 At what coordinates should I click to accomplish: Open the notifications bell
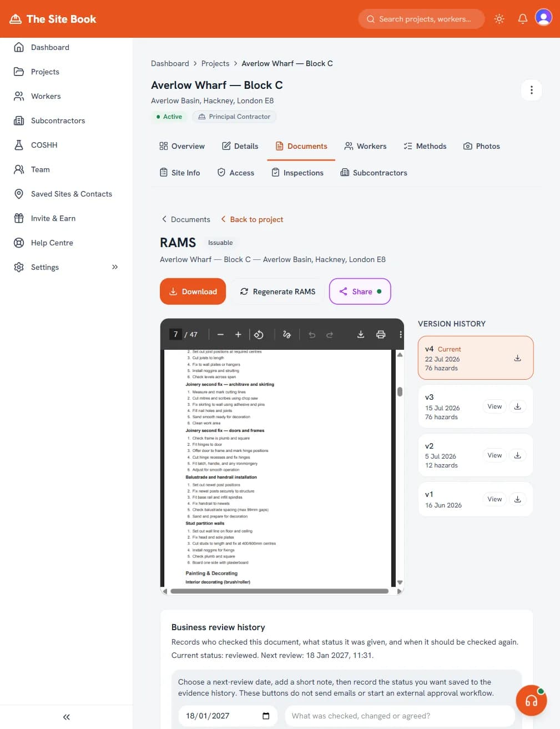pyautogui.click(x=522, y=19)
